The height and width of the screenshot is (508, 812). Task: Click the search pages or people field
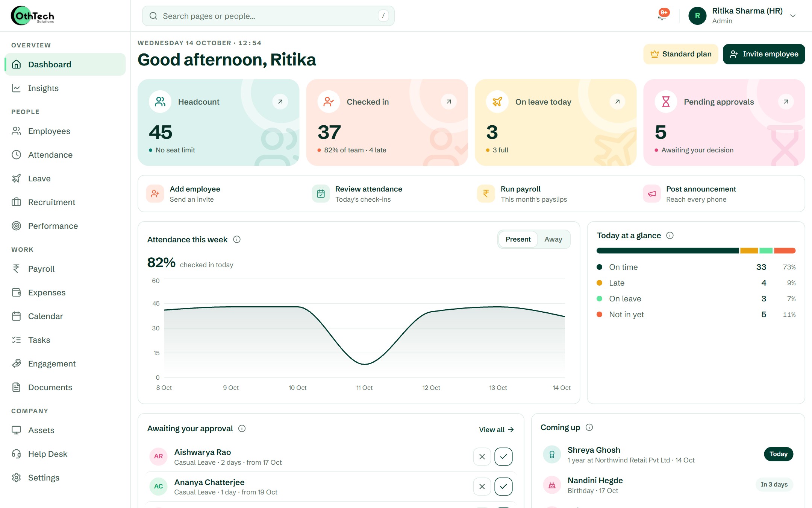click(x=268, y=16)
